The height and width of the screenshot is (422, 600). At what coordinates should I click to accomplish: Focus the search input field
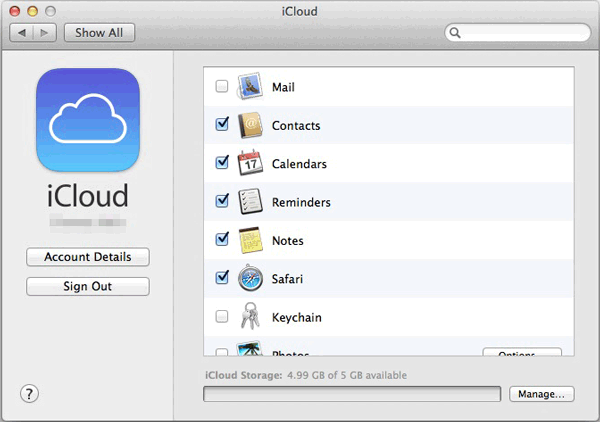pyautogui.click(x=518, y=33)
